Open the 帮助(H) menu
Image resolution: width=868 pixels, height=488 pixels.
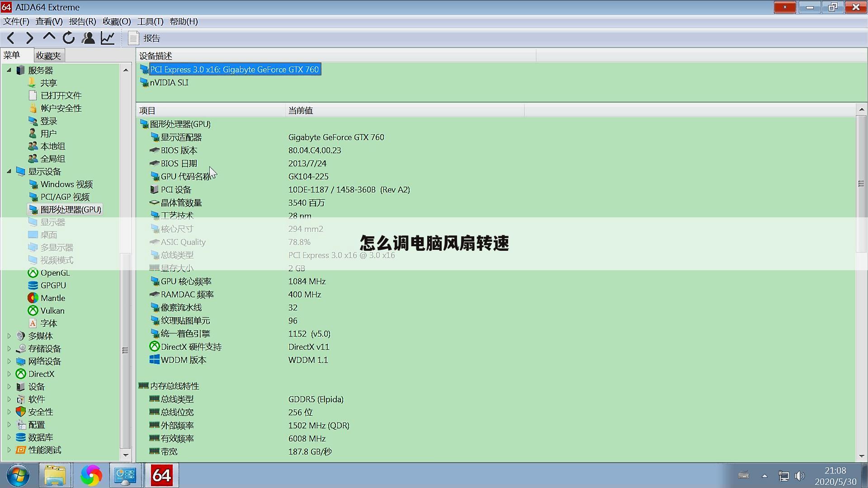click(184, 21)
